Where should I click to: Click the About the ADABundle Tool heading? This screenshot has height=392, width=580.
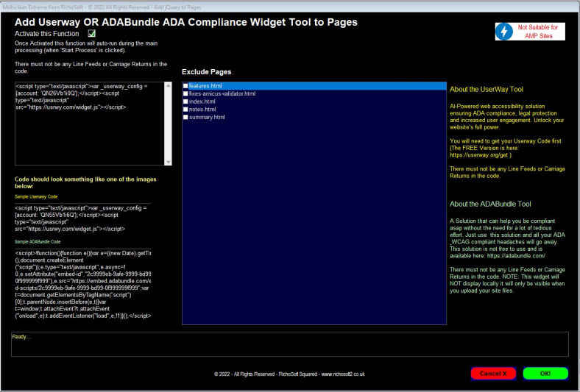490,204
